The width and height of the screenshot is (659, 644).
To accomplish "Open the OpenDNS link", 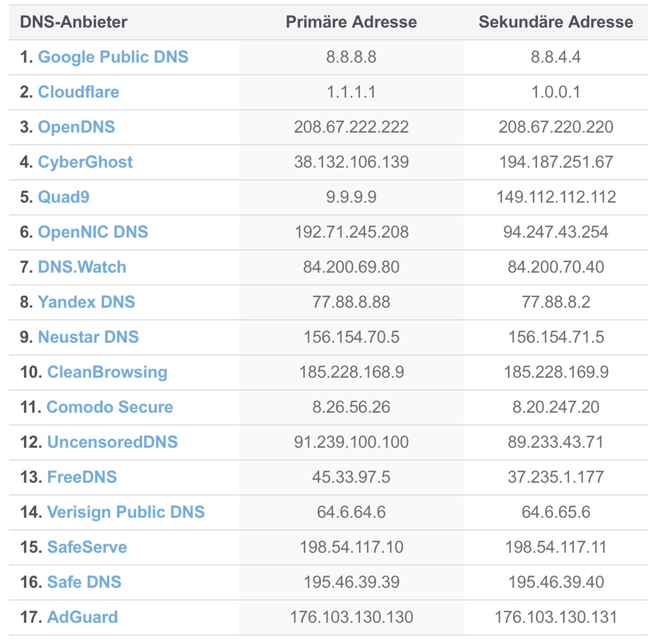I will coord(76,127).
